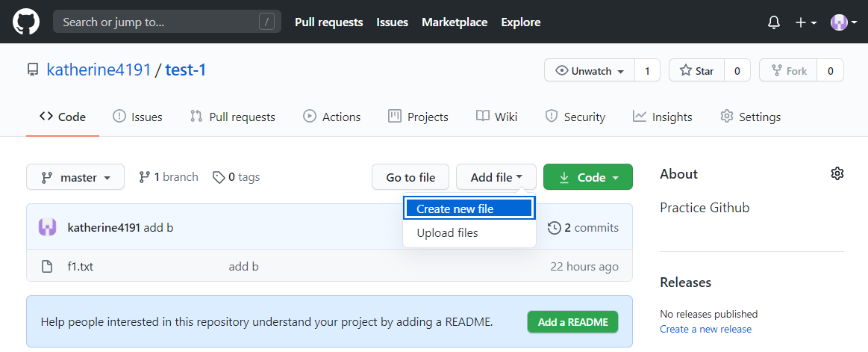
Task: Toggle the Unwatch button
Action: pos(590,71)
